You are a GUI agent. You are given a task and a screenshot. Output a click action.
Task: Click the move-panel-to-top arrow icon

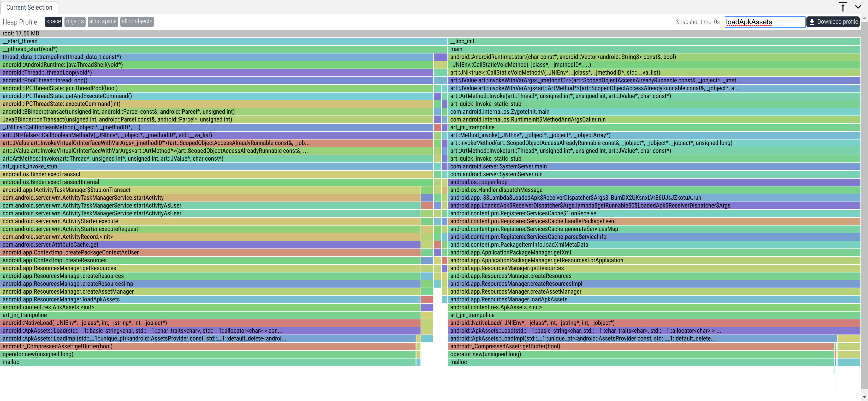point(843,7)
